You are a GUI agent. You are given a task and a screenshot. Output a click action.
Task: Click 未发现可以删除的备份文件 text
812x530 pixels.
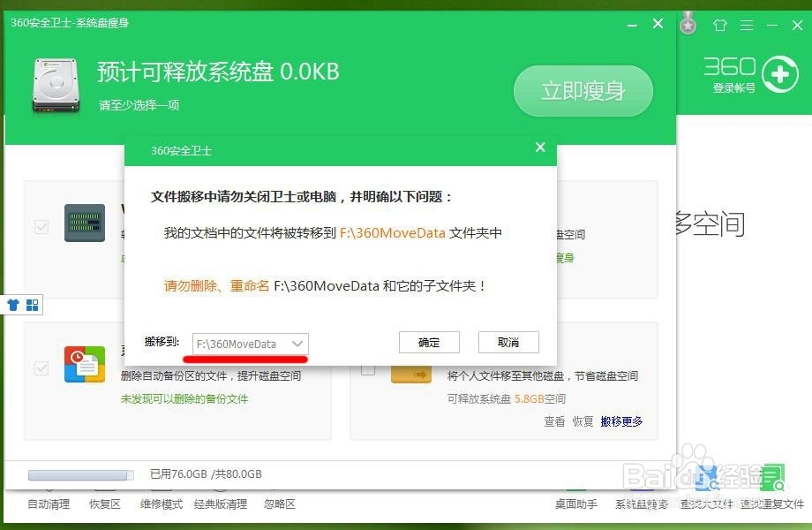point(184,399)
